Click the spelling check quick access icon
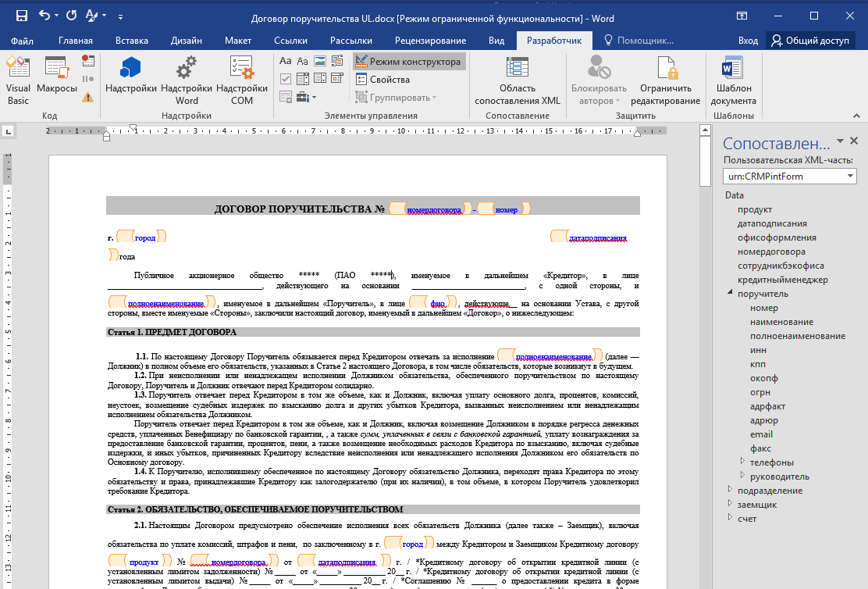This screenshot has width=868, height=589. coord(92,16)
